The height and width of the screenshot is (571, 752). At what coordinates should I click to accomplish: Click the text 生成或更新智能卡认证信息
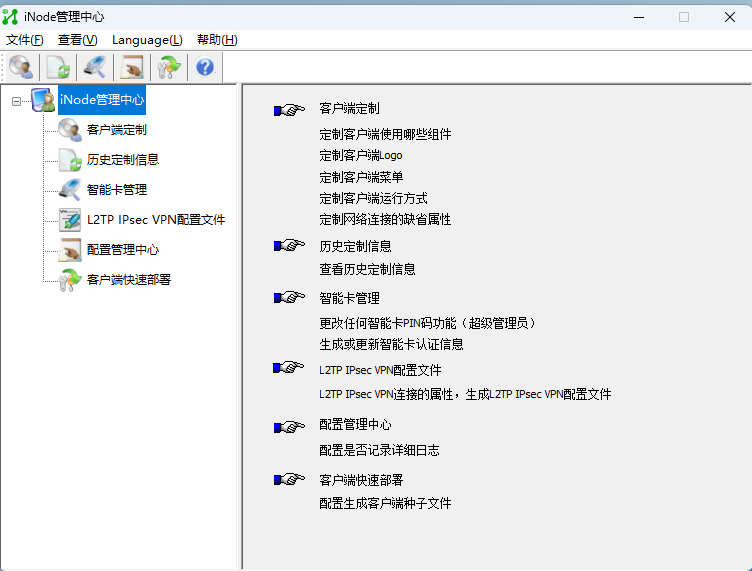pyautogui.click(x=391, y=344)
